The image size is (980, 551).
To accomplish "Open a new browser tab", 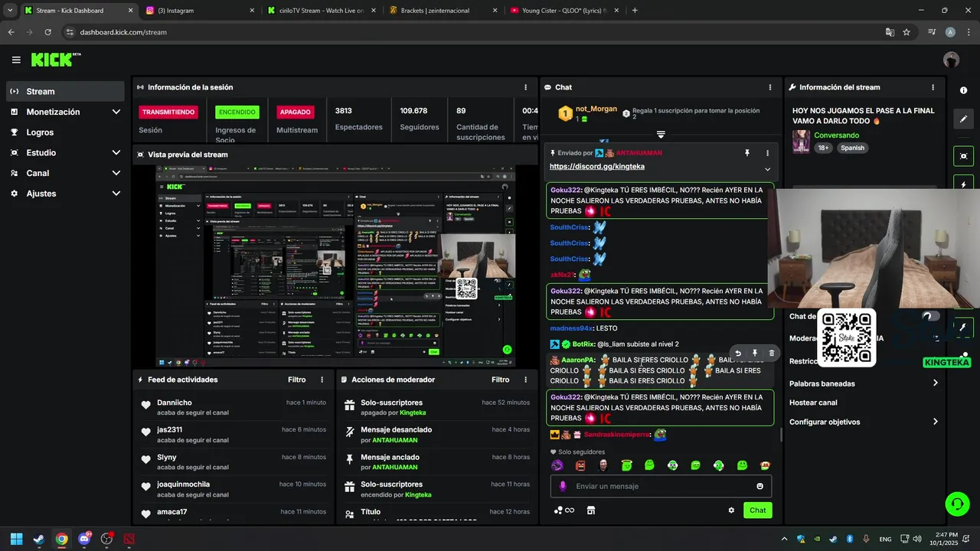I will pos(635,11).
